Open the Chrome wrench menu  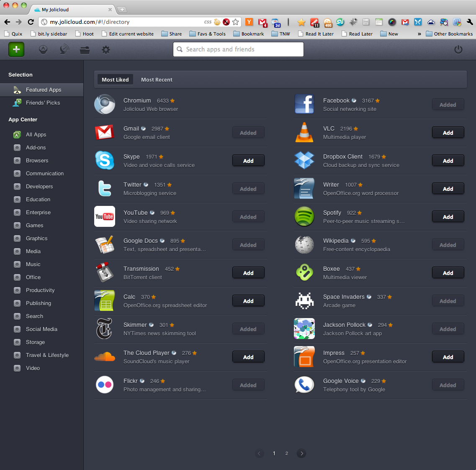click(470, 22)
